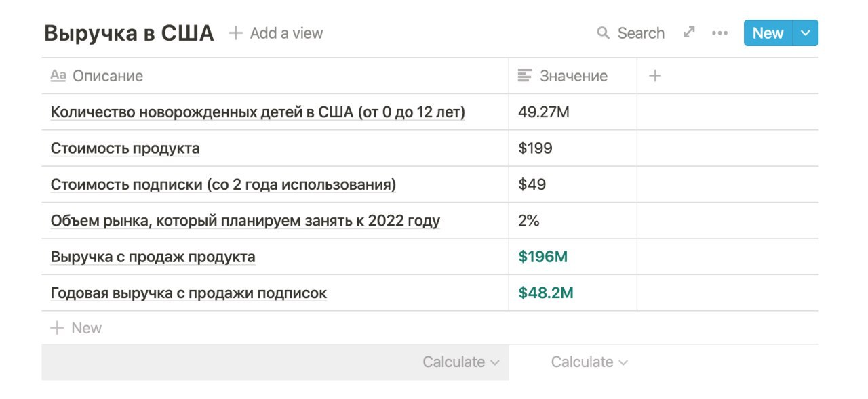Click the Выручка в США database title
Image resolution: width=868 pixels, height=399 pixels.
point(129,33)
